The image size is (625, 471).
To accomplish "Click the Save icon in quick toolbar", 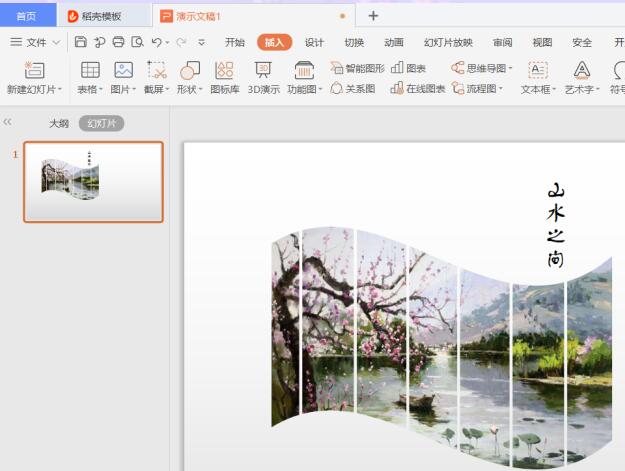I will click(x=81, y=42).
